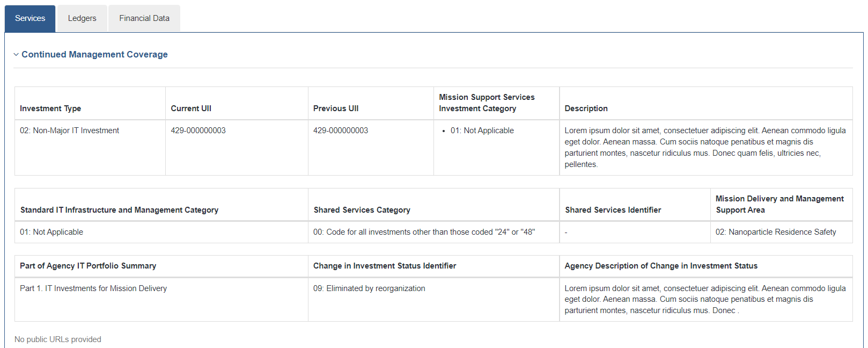Select the 09: Eliminated by reorganization cell
The height and width of the screenshot is (348, 868).
[x=369, y=288]
